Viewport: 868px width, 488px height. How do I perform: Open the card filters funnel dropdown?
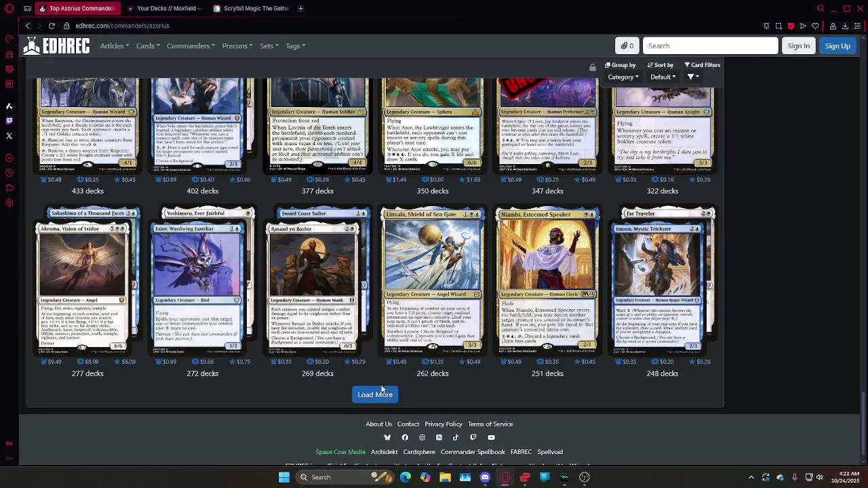[x=692, y=77]
